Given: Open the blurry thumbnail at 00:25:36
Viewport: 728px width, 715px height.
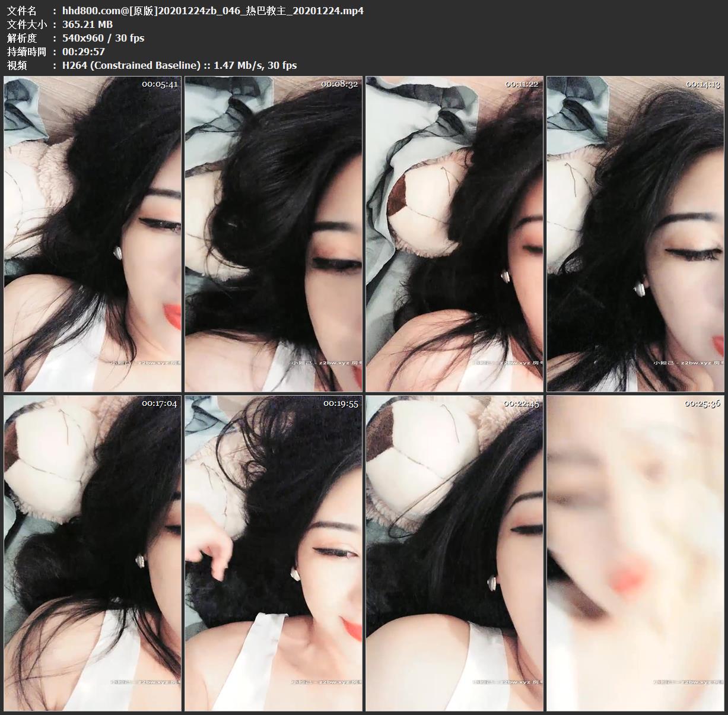Looking at the screenshot, I should tap(634, 553).
